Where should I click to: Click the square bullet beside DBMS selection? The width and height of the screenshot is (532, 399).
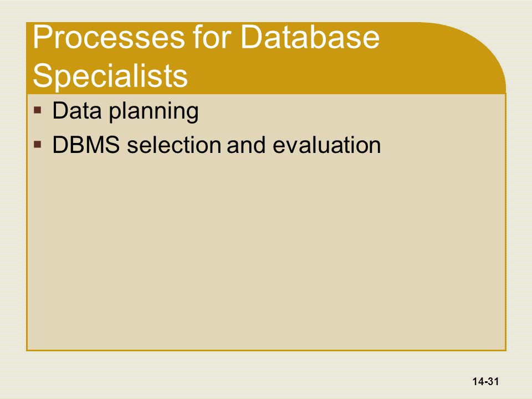[38, 145]
